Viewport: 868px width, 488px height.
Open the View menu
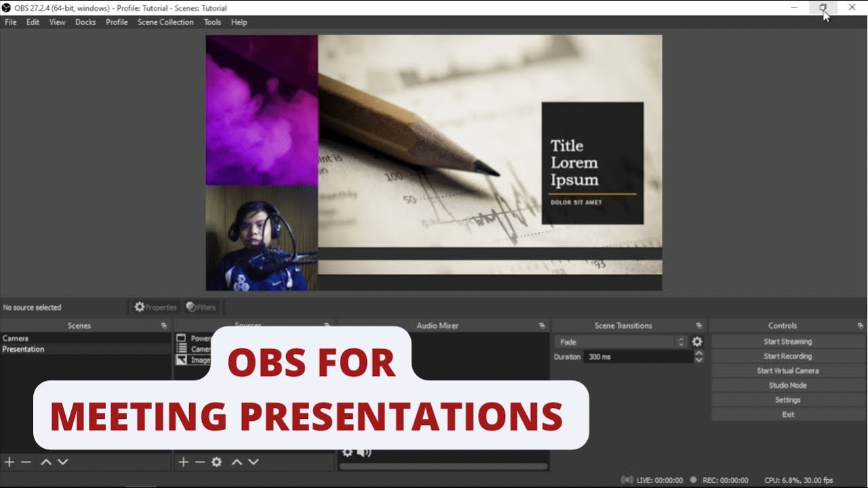coord(58,22)
